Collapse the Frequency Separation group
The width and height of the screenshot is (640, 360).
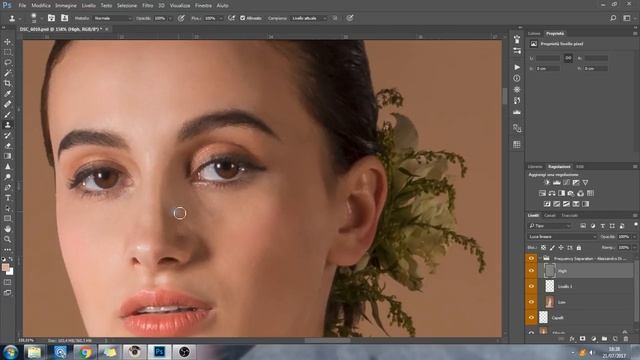540,258
